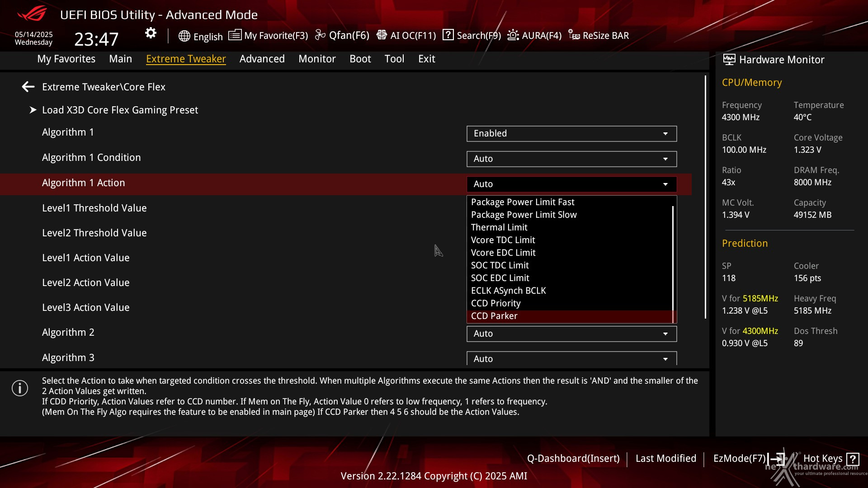Select Level2 Action Value row

coord(346,283)
